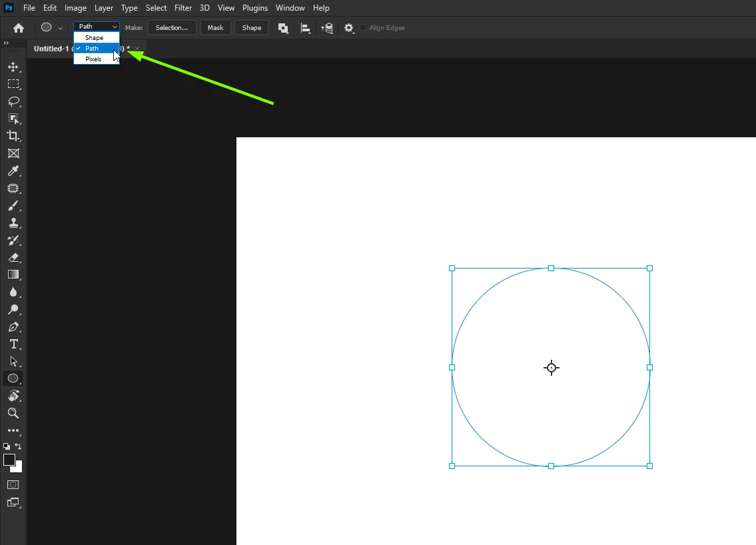The height and width of the screenshot is (545, 756).
Task: Open the Window menu
Action: coord(290,8)
